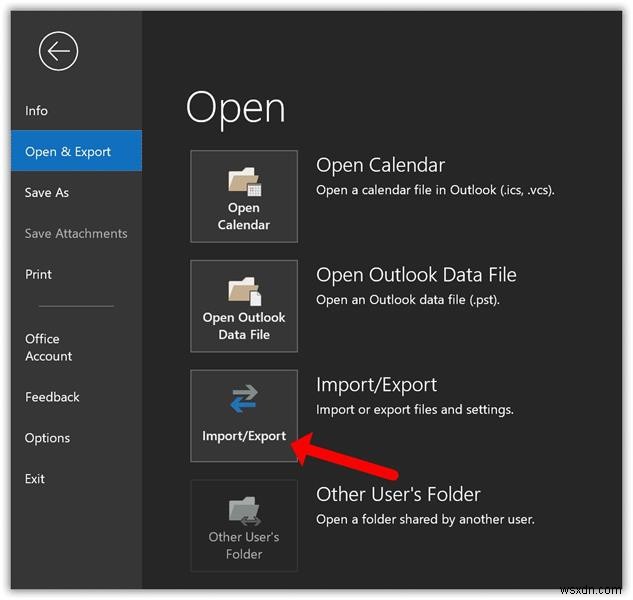Click the back arrow circle icon
Screen dimensions: 633x600
coord(59,51)
